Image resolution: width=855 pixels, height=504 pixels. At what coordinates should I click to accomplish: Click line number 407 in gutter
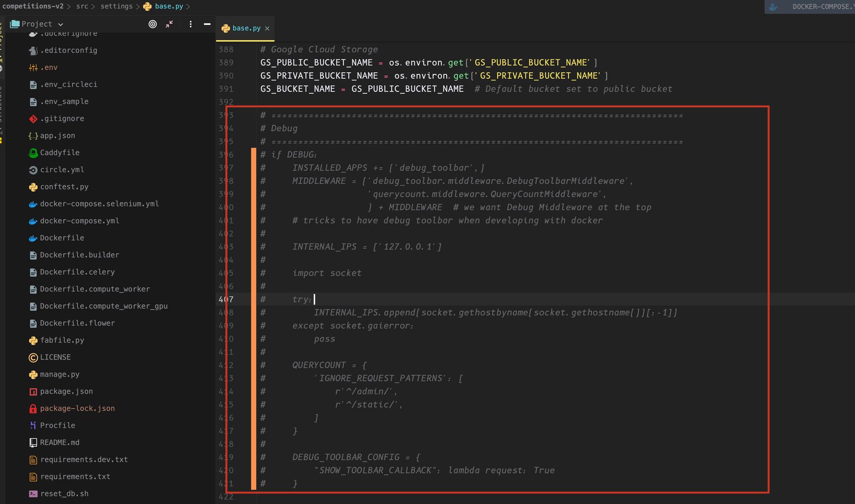point(226,299)
